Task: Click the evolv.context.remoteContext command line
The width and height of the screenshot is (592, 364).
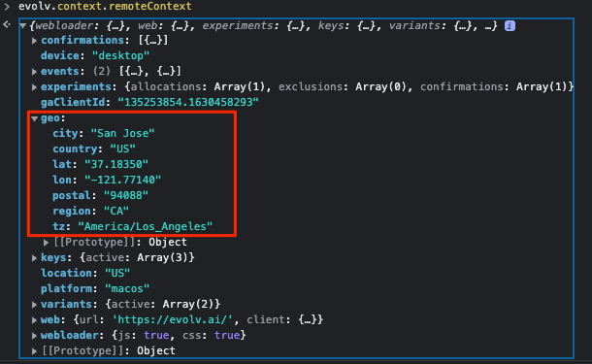Action: point(105,6)
